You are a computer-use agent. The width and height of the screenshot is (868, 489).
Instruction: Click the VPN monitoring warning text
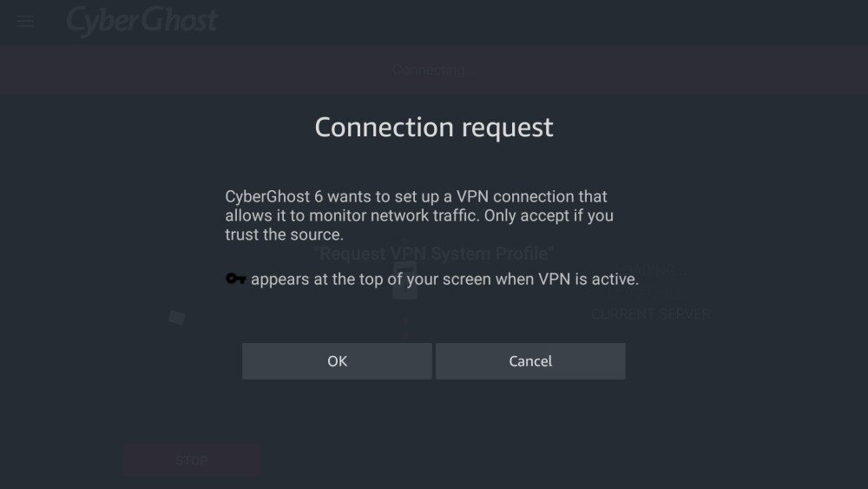click(420, 215)
